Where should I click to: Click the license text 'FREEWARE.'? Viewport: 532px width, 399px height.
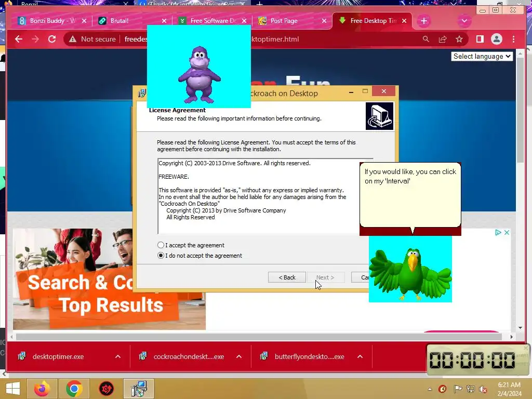174,177
